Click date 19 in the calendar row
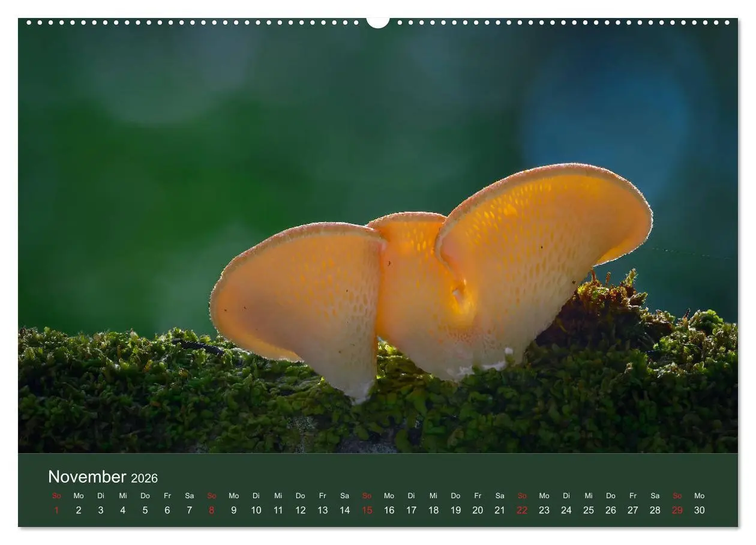Screen dimensions: 756x545 pyautogui.click(x=456, y=510)
